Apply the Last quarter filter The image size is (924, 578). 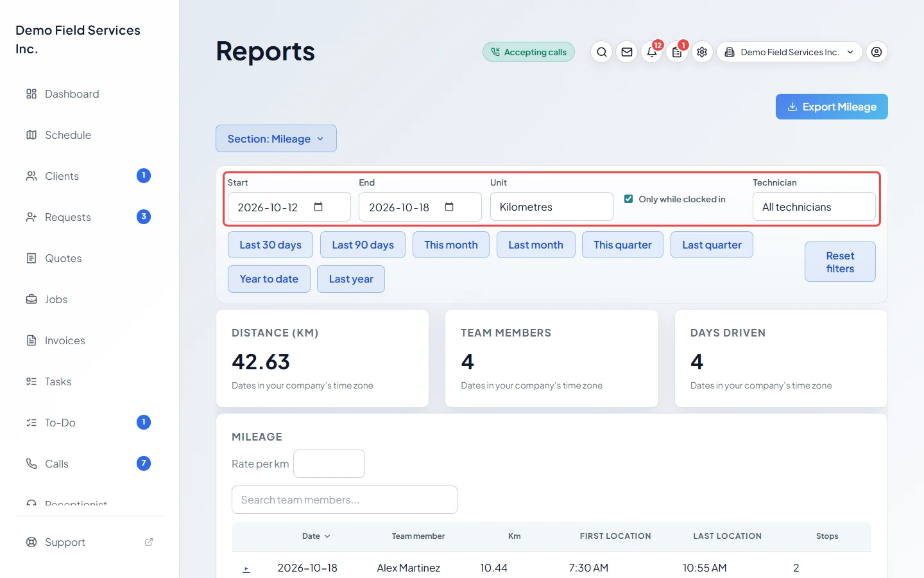712,245
